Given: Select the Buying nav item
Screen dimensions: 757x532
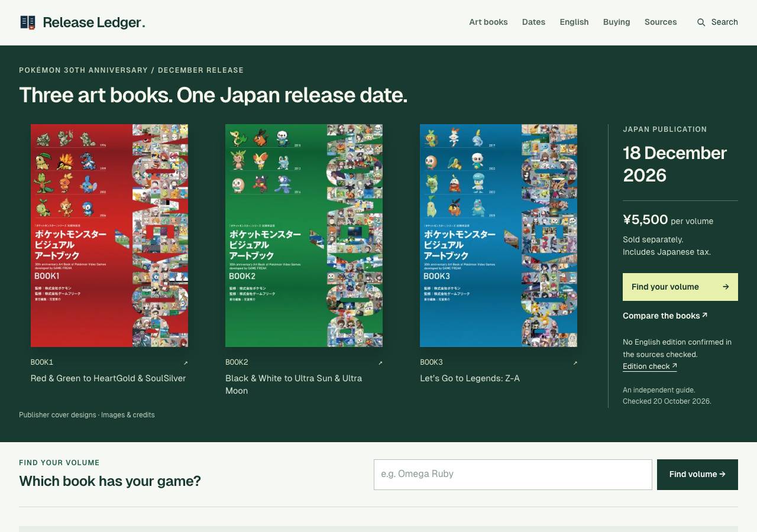Looking at the screenshot, I should pos(616,22).
